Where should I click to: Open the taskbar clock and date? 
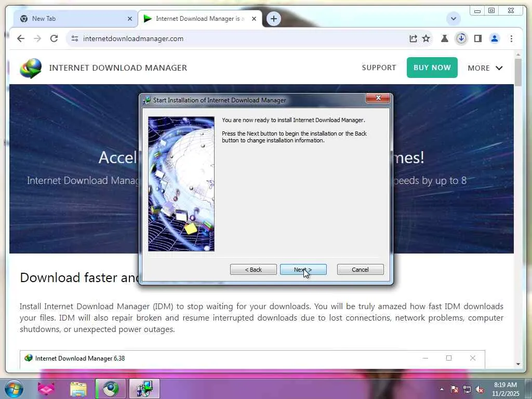[506, 389]
